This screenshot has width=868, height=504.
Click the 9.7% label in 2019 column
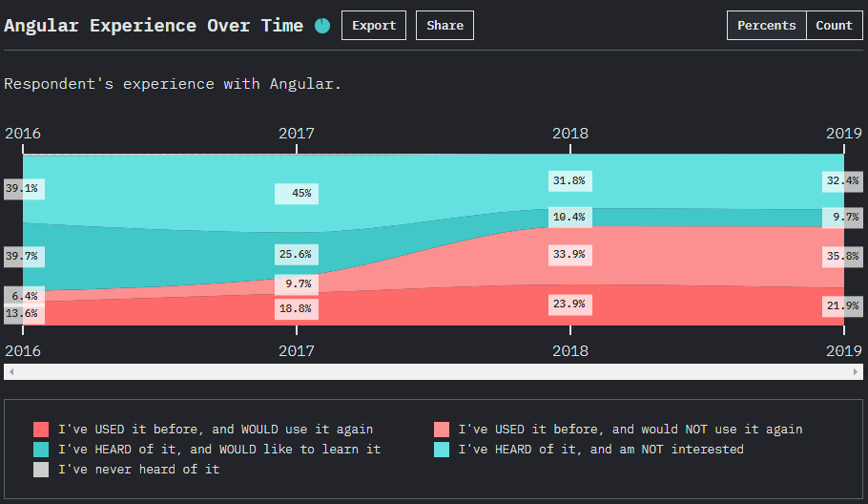[842, 217]
